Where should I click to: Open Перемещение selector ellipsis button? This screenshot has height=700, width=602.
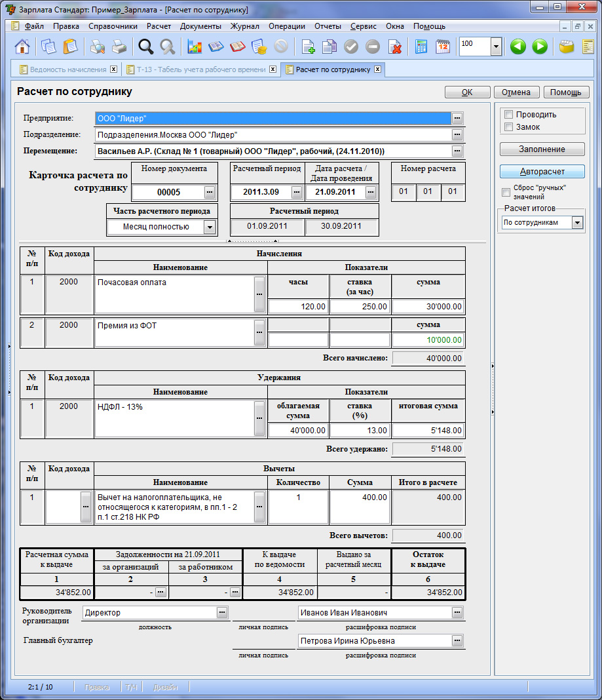[x=457, y=151]
